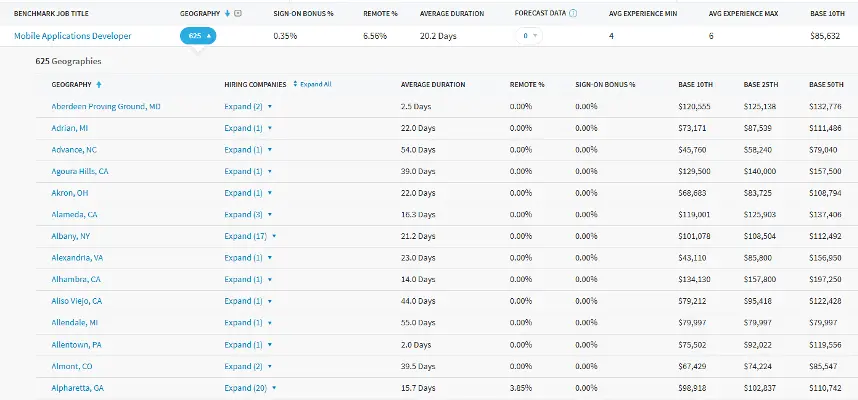Select the 3.85% remote value for Alpharetta
This screenshot has height=400, width=858.
520,388
